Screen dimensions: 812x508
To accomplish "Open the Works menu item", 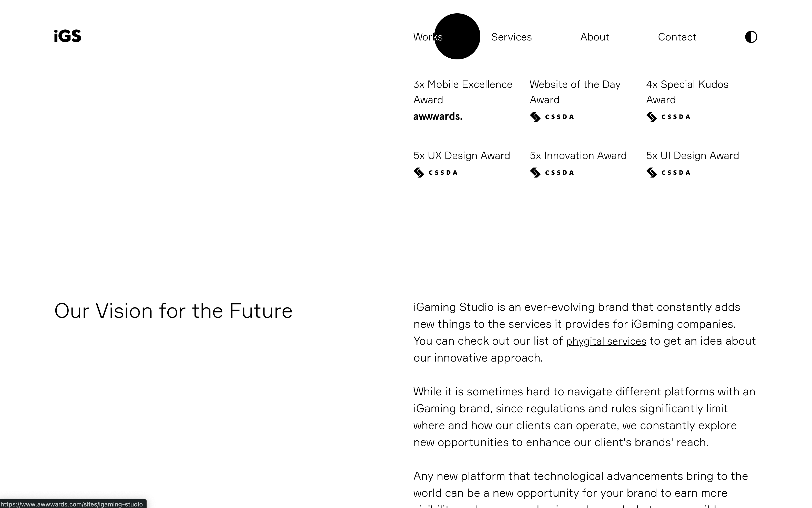I will [x=427, y=37].
